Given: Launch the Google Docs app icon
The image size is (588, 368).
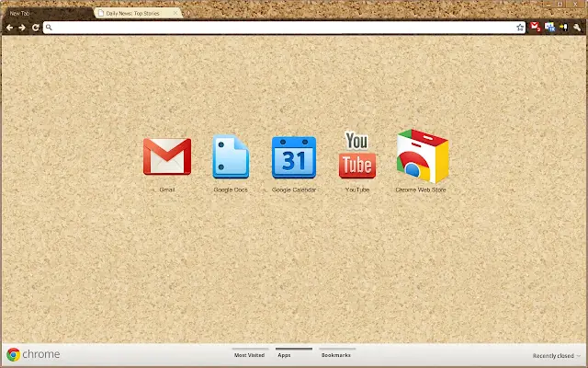Looking at the screenshot, I should pos(231,156).
